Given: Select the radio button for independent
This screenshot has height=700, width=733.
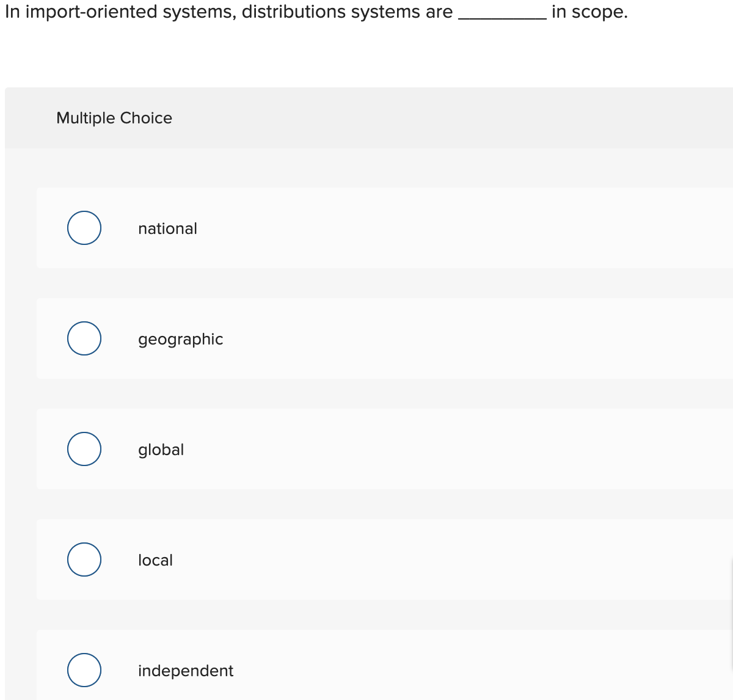Looking at the screenshot, I should click(84, 670).
